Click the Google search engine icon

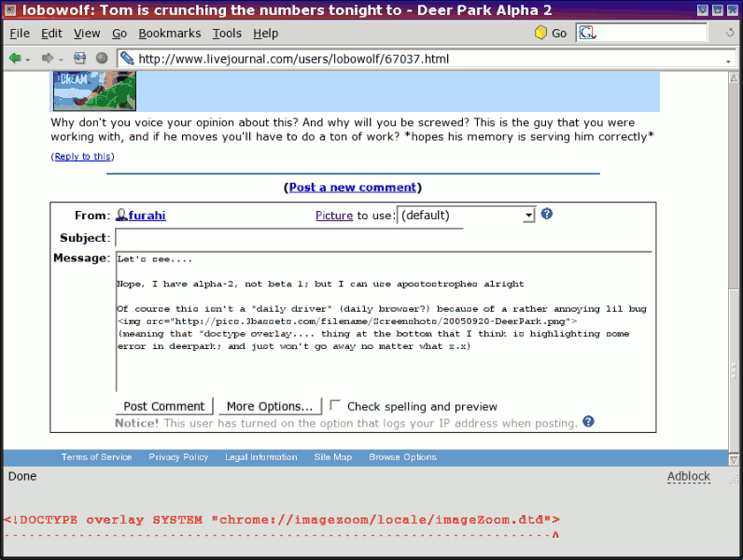586,33
